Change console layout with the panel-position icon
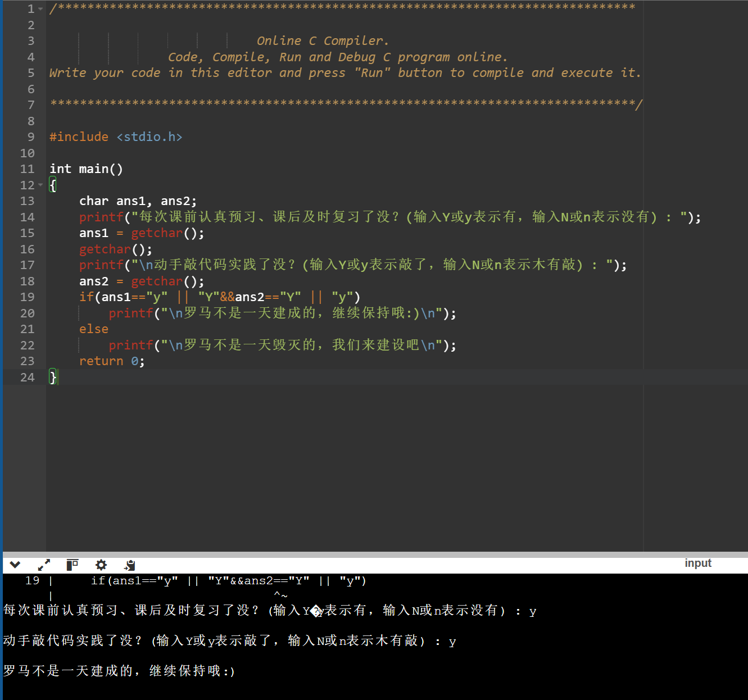This screenshot has width=748, height=700. coord(72,565)
